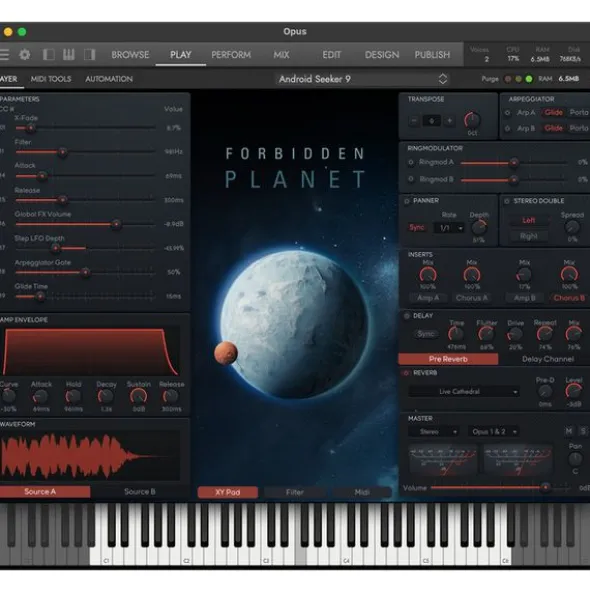Click the Delay Time knob
This screenshot has height=591, width=590.
(456, 334)
